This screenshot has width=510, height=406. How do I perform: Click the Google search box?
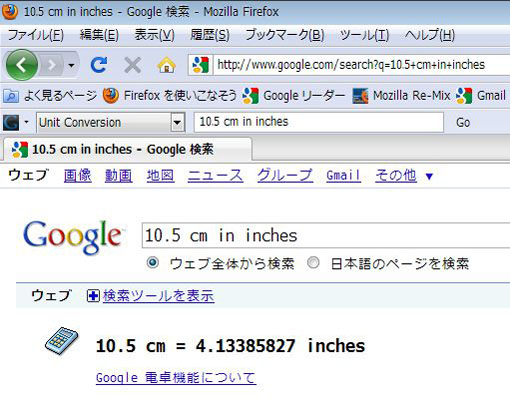tap(326, 236)
